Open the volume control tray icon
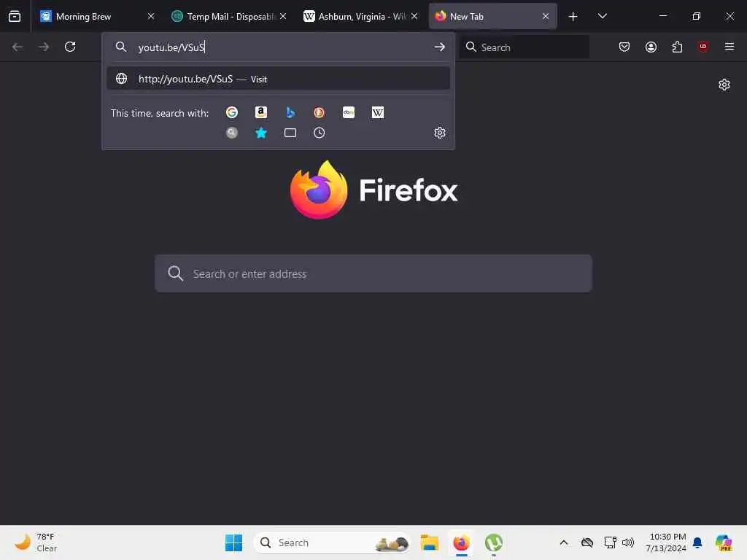This screenshot has height=560, width=747. pos(628,542)
